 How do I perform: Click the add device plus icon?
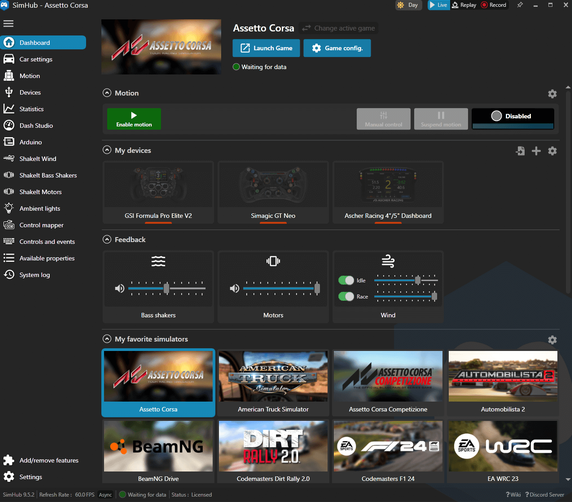pos(536,151)
